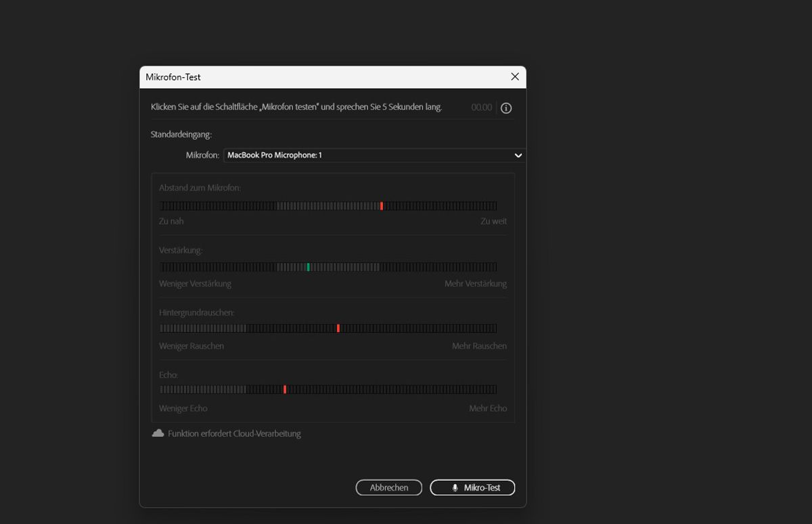This screenshot has height=524, width=812.
Task: Click the 'Weniger Verstärkung' label
Action: (195, 283)
